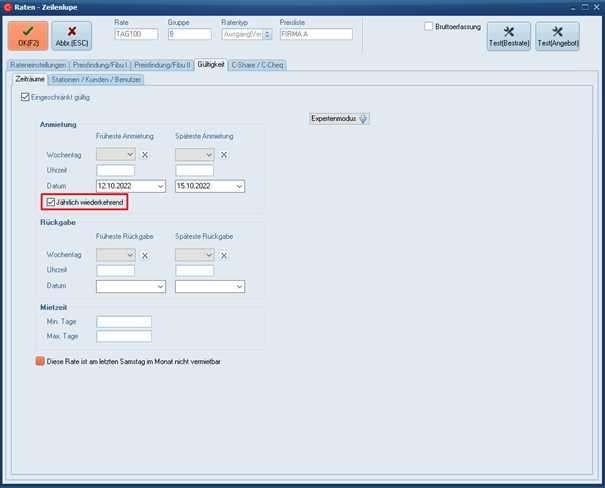Open the C-Share / C-Cheq tab
Screen dimensions: 605x488
tap(259, 65)
